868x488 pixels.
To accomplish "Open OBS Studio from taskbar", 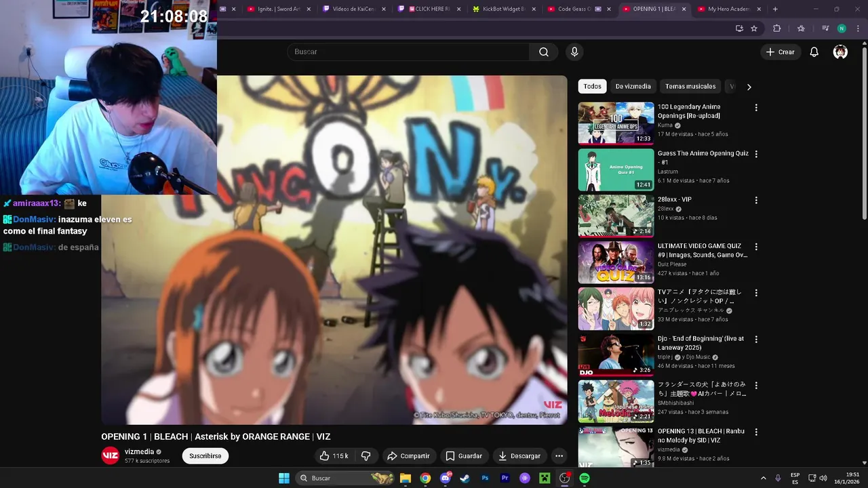I will [564, 478].
